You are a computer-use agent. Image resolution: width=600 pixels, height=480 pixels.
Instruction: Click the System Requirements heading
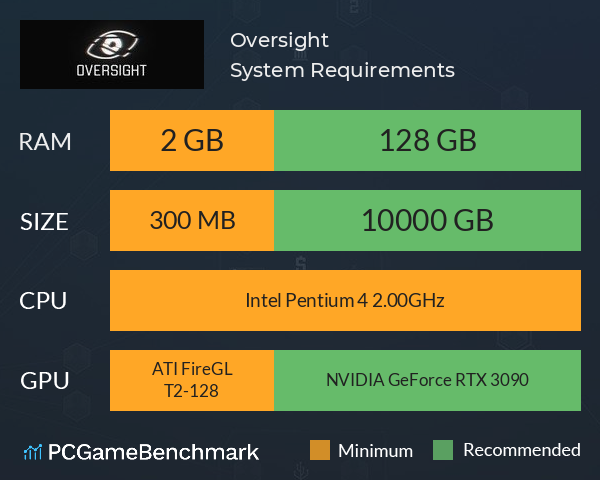tap(342, 70)
